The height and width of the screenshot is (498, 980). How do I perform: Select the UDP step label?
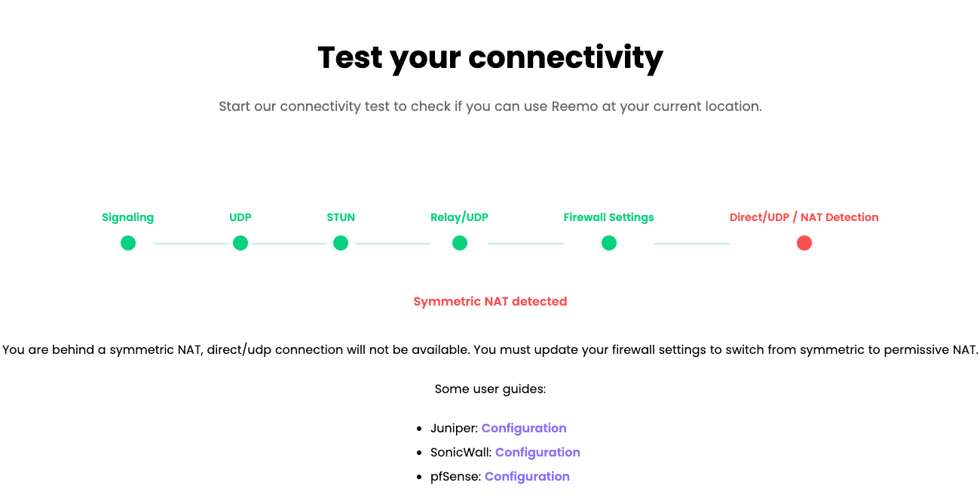[x=240, y=217]
